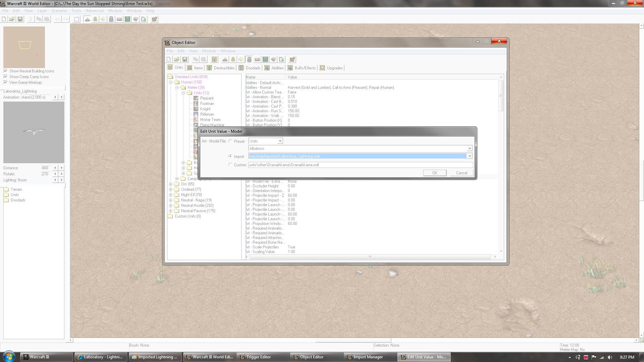Select the Import radio button
The height and width of the screenshot is (362, 644).
(230, 156)
